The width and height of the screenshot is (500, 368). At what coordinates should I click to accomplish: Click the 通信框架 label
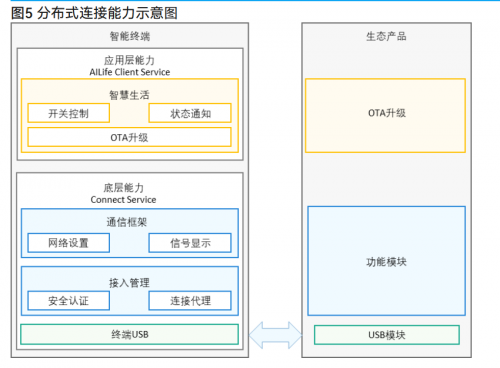click(127, 222)
